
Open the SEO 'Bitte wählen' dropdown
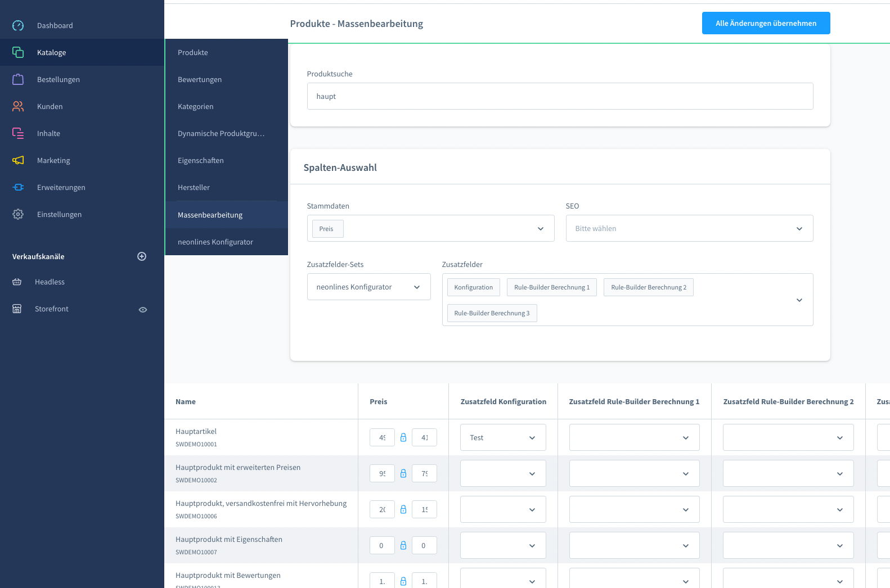(689, 229)
